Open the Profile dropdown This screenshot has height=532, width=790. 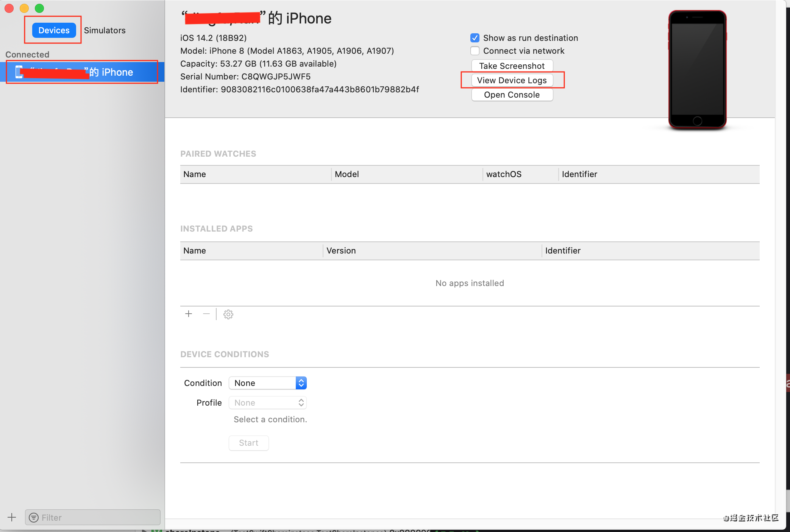tap(267, 403)
